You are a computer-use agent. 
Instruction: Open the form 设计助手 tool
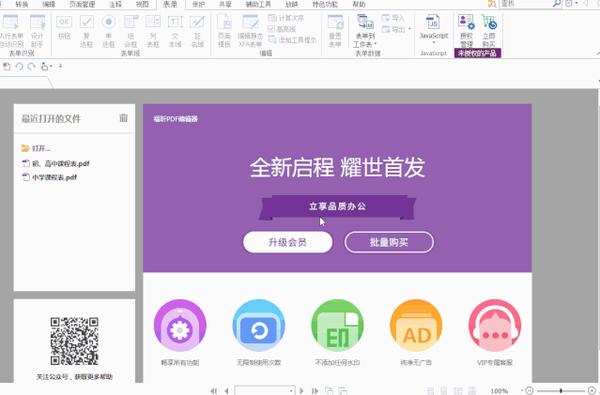point(37,31)
